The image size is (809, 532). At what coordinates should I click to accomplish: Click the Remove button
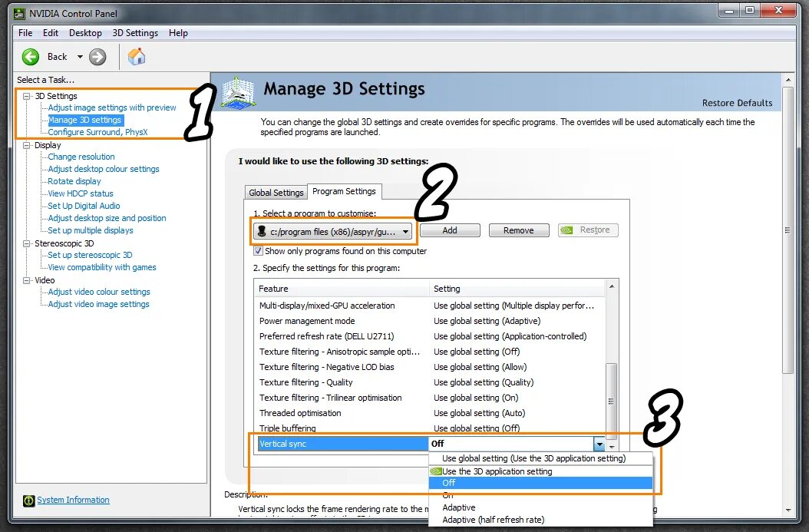pos(519,230)
